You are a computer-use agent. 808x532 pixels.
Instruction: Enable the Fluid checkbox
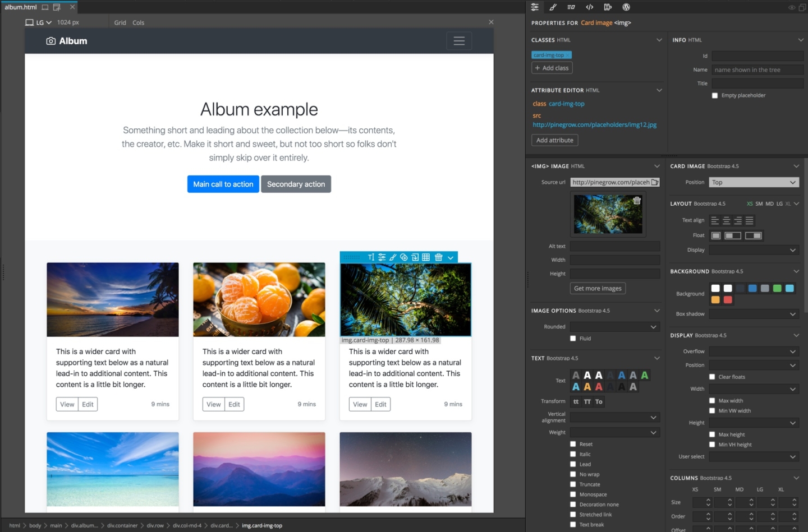(x=573, y=339)
